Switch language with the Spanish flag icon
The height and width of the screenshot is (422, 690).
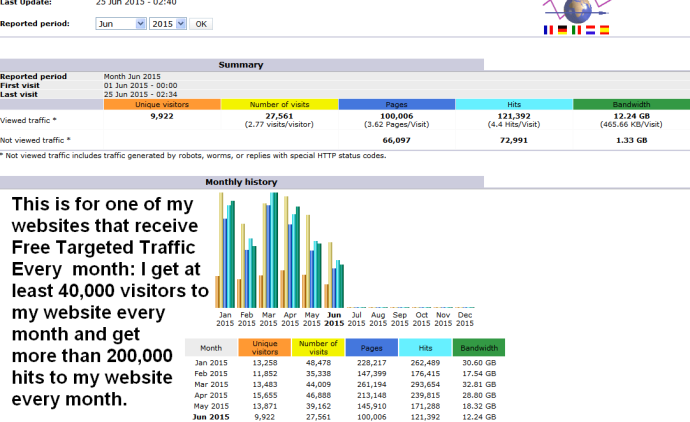click(604, 30)
